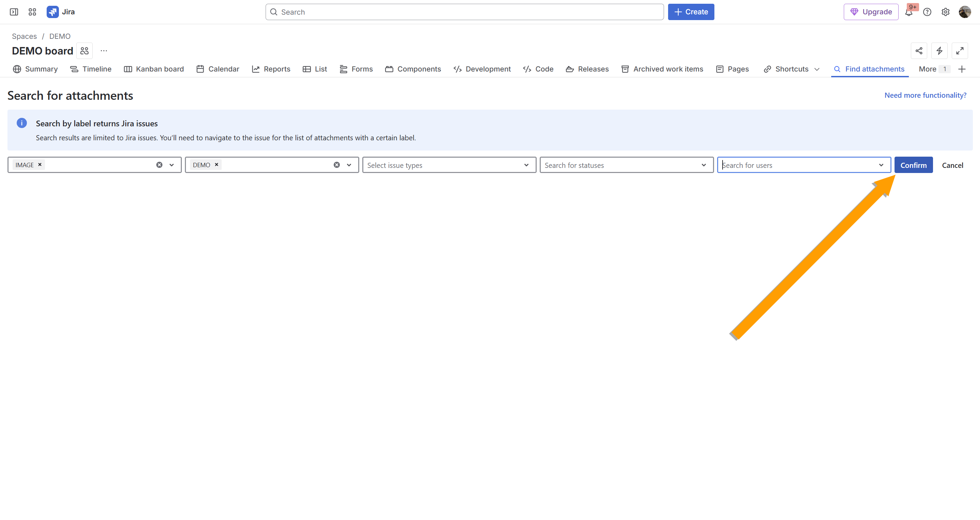This screenshot has height=520, width=980.
Task: Enter full screen with expand icon
Action: (x=960, y=51)
